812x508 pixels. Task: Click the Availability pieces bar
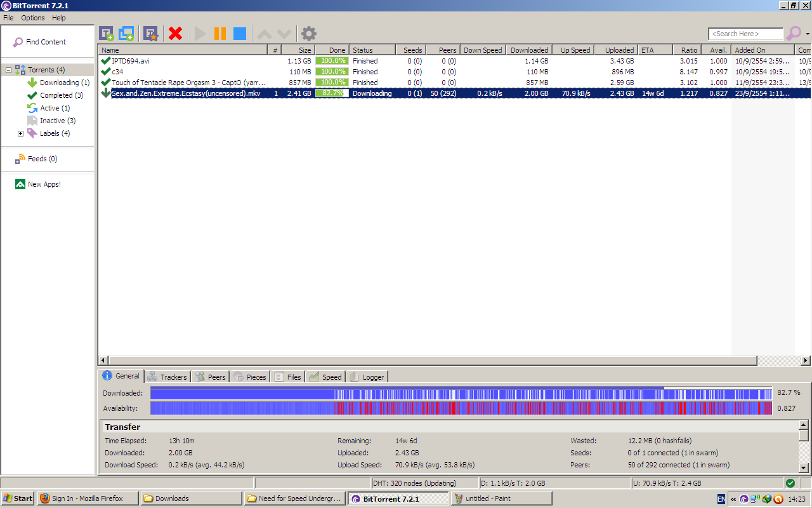461,408
